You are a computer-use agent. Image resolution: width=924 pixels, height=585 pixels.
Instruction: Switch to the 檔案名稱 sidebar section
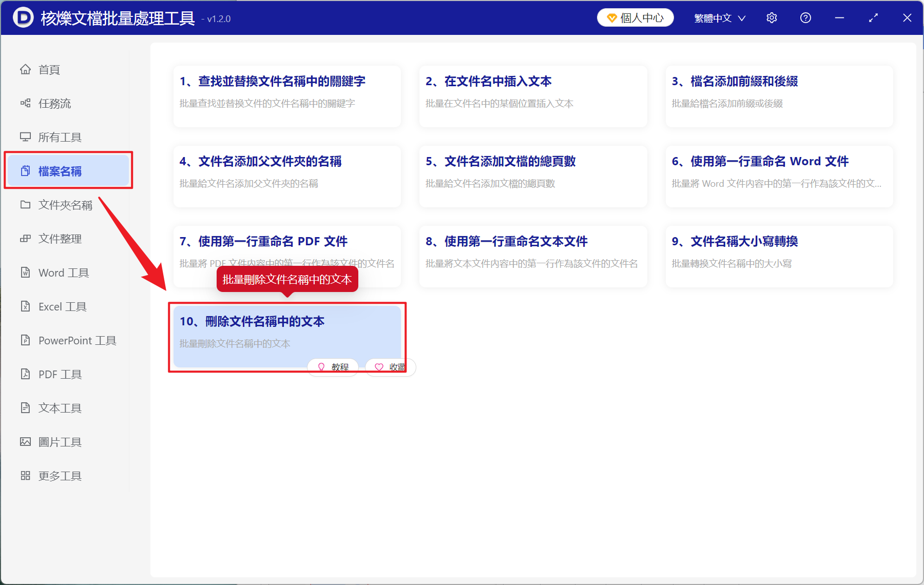pyautogui.click(x=60, y=171)
